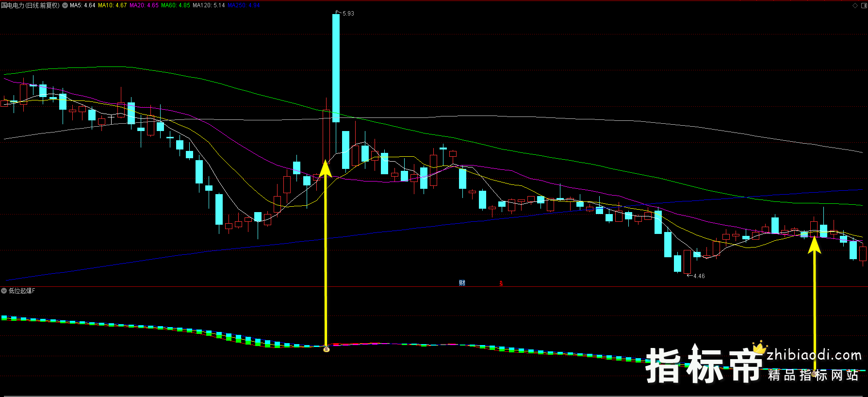The image size is (868, 397).
Task: Click the yellow MA10: 4.67 legend
Action: coord(112,5)
